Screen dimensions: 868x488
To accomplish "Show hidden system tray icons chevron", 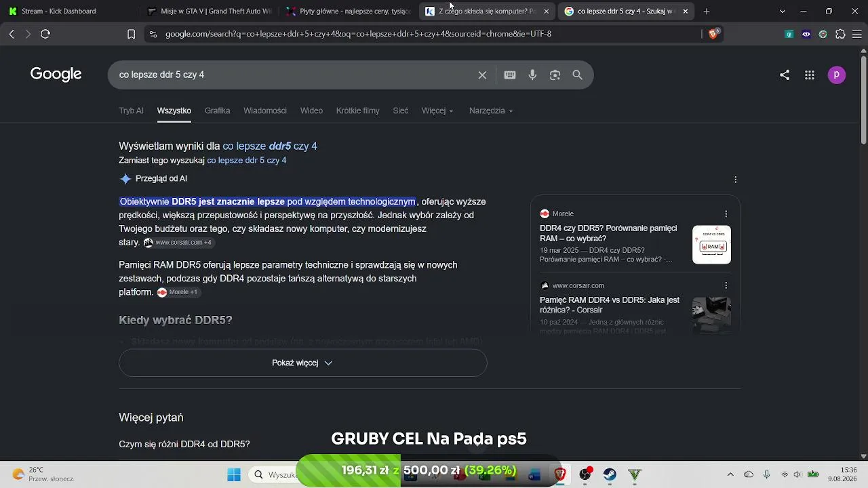I will (x=730, y=474).
